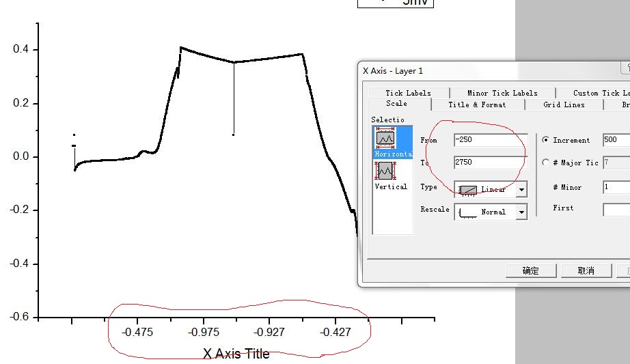Click the 0.4 y-axis tick label
The width and height of the screenshot is (630, 364).
pos(20,49)
